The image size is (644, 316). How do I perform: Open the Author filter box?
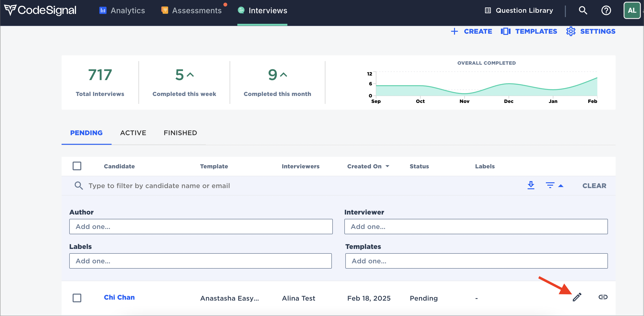(201, 227)
